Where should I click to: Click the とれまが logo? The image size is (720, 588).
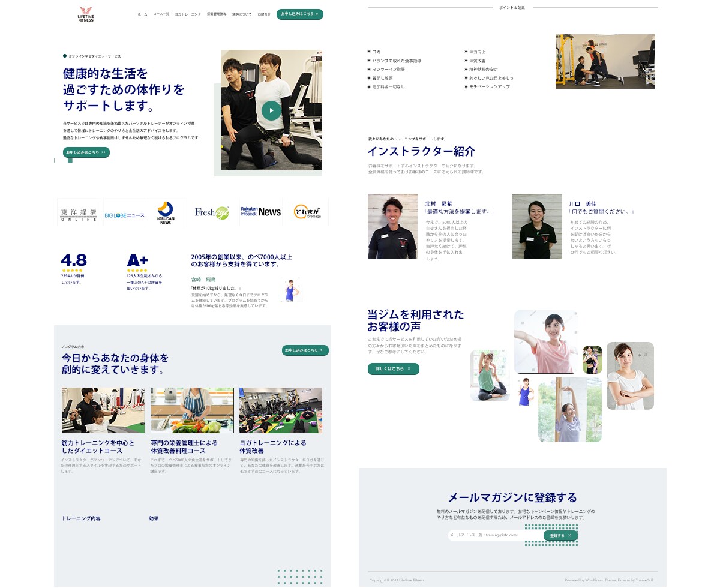click(307, 212)
